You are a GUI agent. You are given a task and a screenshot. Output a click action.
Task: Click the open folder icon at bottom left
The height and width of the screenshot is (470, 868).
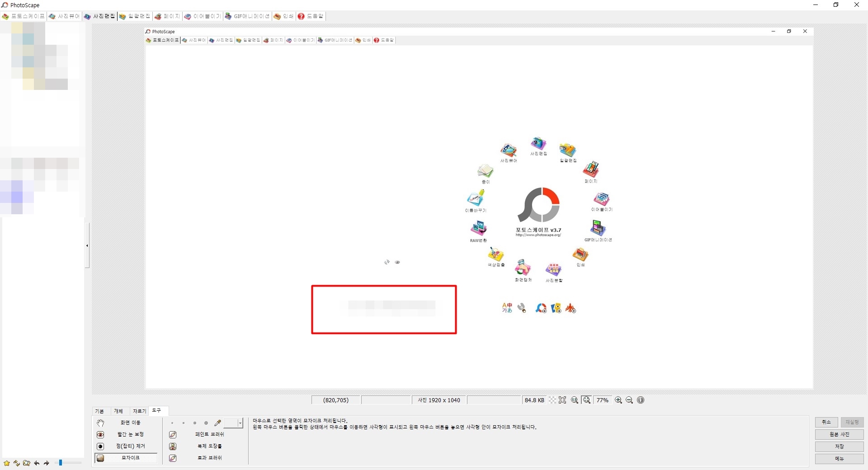pos(27,463)
